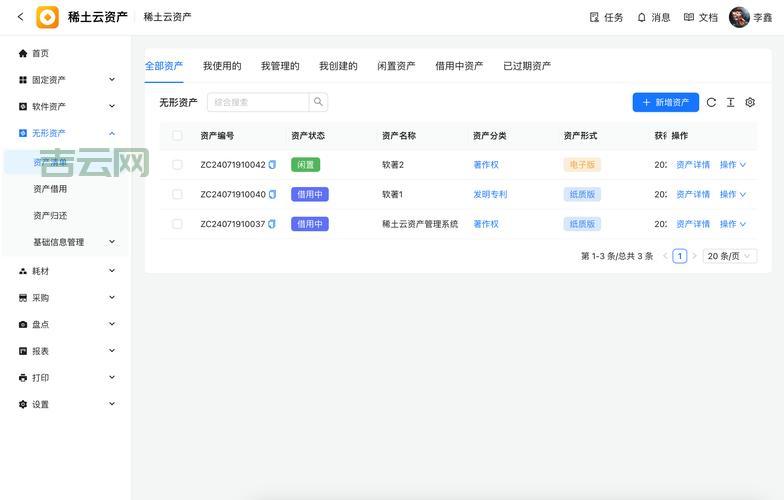
Task: Click the 盘点 camera icon
Action: click(22, 324)
